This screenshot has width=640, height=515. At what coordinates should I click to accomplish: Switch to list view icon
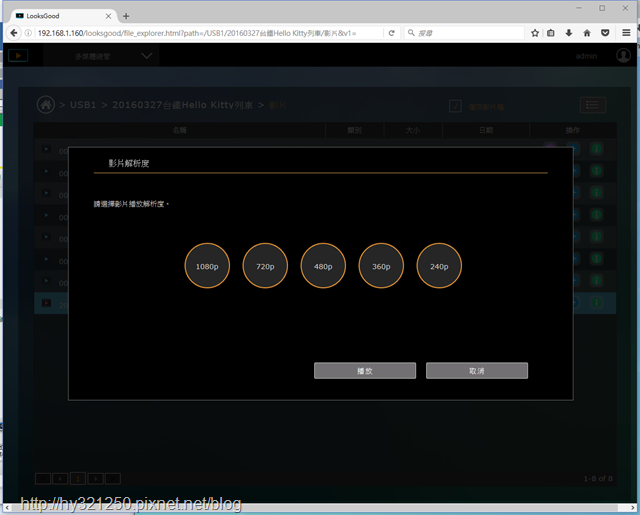(593, 105)
